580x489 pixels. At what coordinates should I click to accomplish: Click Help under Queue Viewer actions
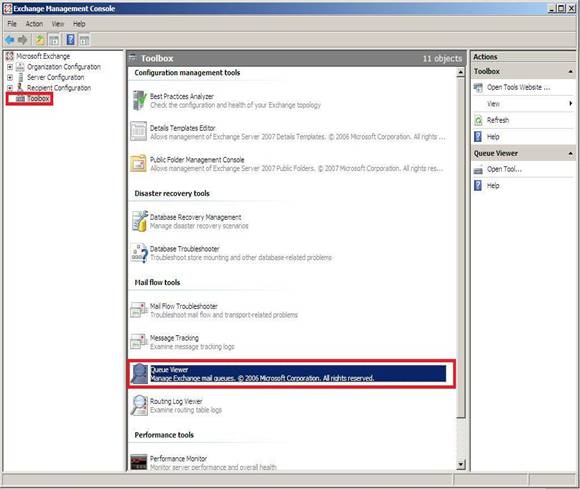(x=493, y=186)
